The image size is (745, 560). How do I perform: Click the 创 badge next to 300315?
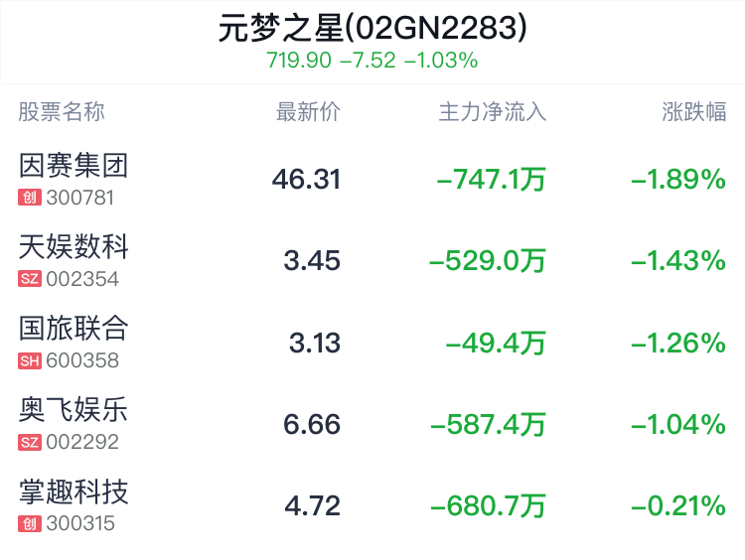[x=30, y=524]
